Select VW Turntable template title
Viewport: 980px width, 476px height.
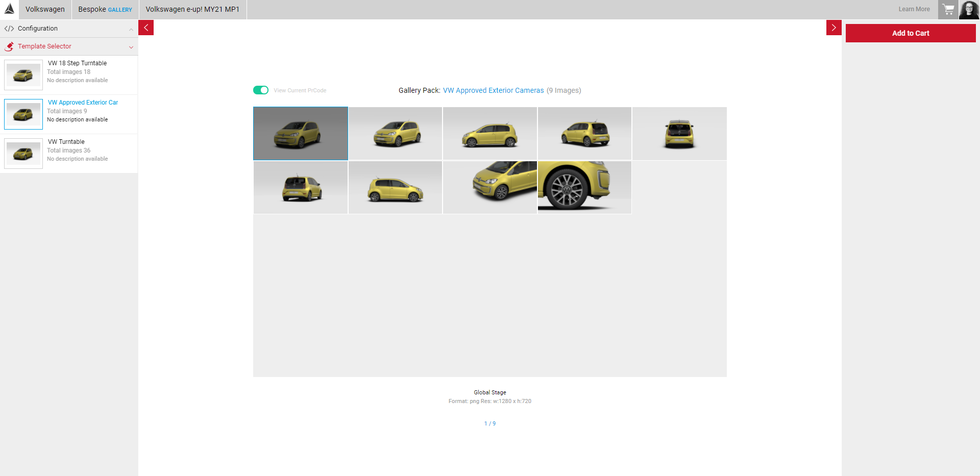click(x=66, y=142)
